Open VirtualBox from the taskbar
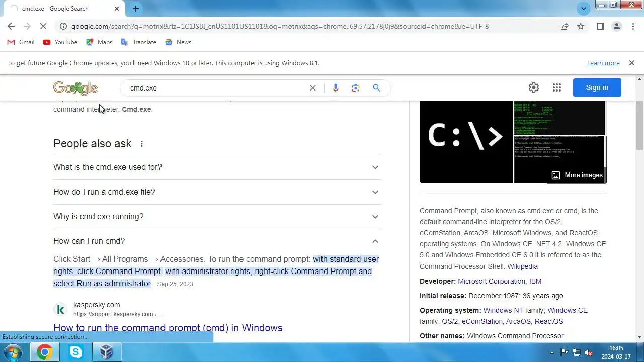644x362 pixels. click(x=106, y=352)
